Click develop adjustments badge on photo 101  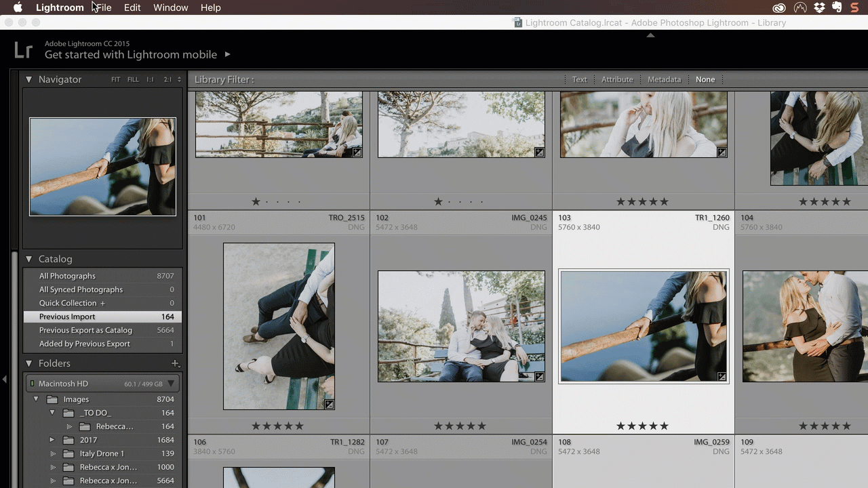tap(329, 404)
